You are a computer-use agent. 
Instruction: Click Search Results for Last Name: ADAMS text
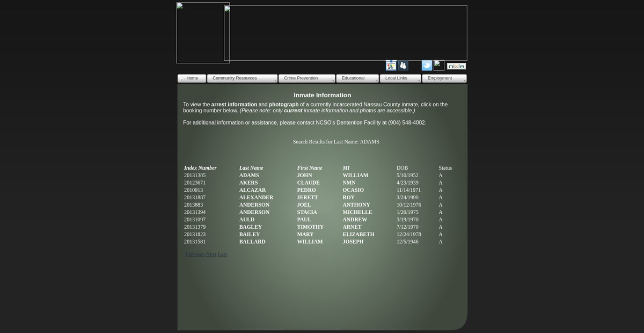336,142
